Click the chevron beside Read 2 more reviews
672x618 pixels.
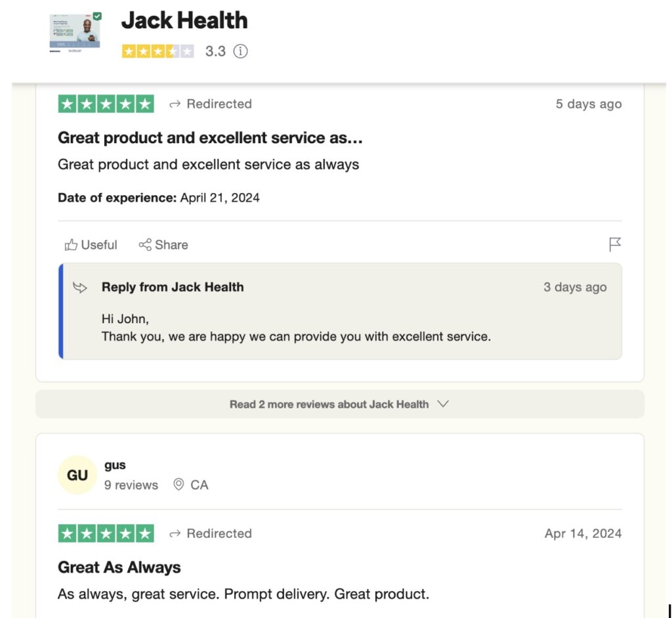tap(443, 404)
